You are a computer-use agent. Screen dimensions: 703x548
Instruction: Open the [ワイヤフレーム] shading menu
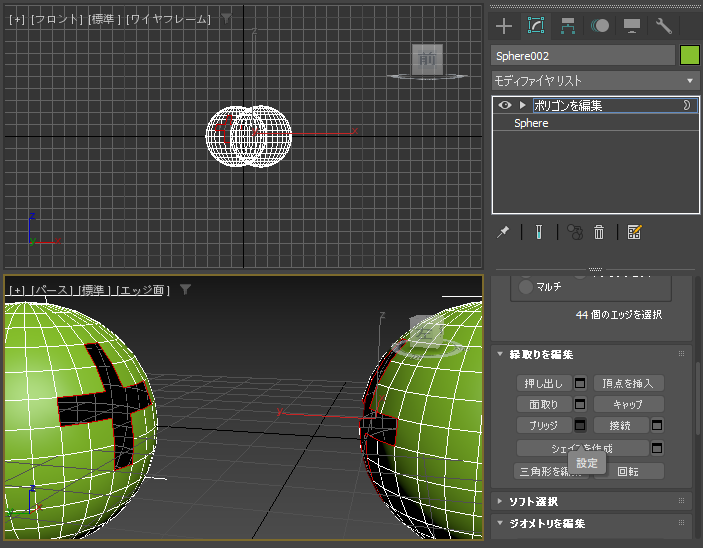click(168, 19)
